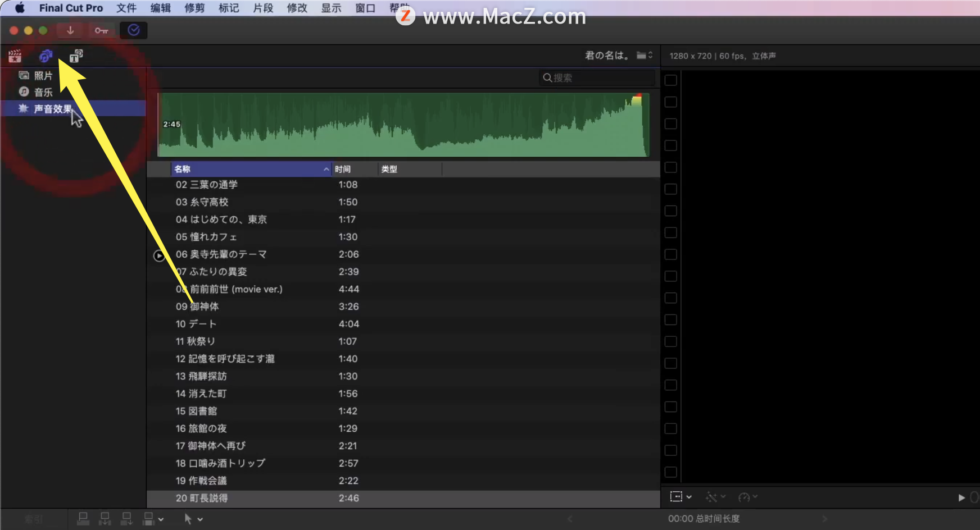The width and height of the screenshot is (980, 530).
Task: Open the viewer transform tool dropdown
Action: 680,497
